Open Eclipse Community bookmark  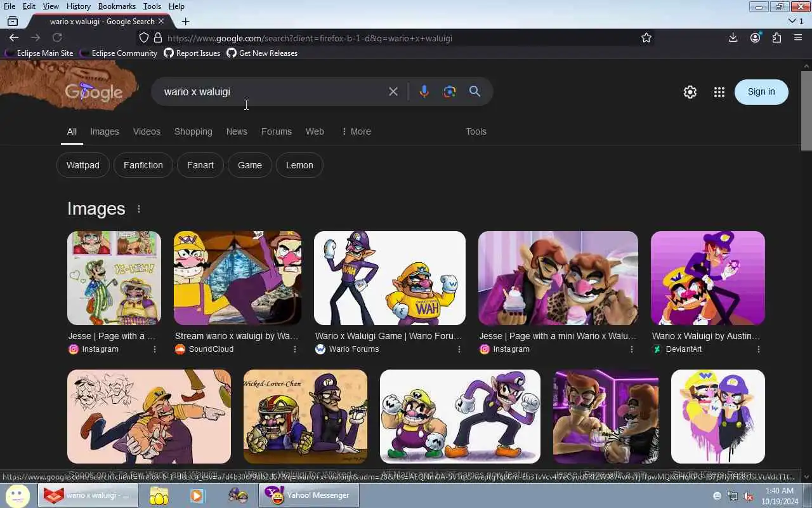(x=118, y=53)
